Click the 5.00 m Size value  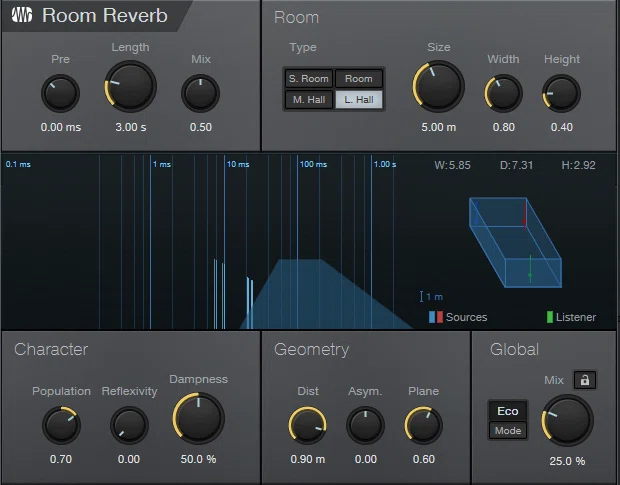[439, 127]
